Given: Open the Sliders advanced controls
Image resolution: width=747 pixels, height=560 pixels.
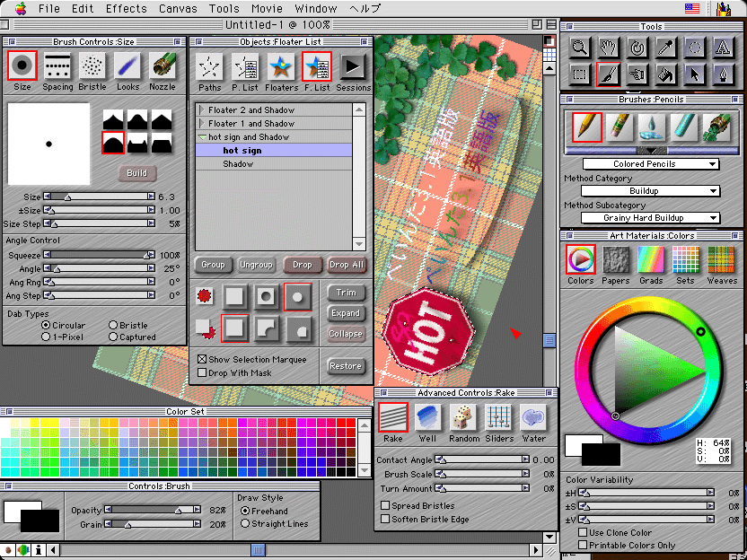Looking at the screenshot, I should (x=499, y=423).
